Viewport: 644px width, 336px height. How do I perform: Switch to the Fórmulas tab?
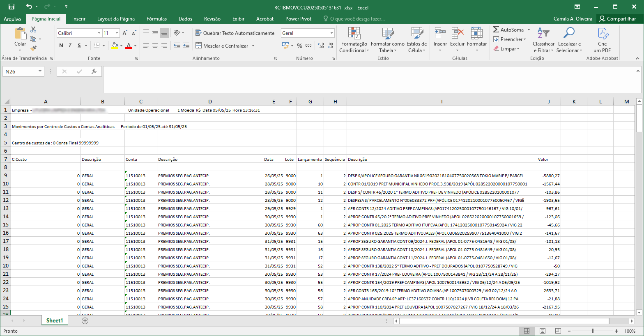pyautogui.click(x=156, y=19)
